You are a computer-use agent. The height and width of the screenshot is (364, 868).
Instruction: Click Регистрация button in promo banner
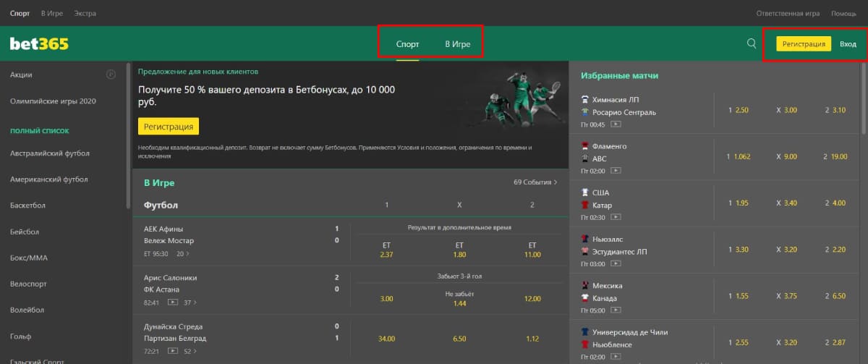click(168, 126)
